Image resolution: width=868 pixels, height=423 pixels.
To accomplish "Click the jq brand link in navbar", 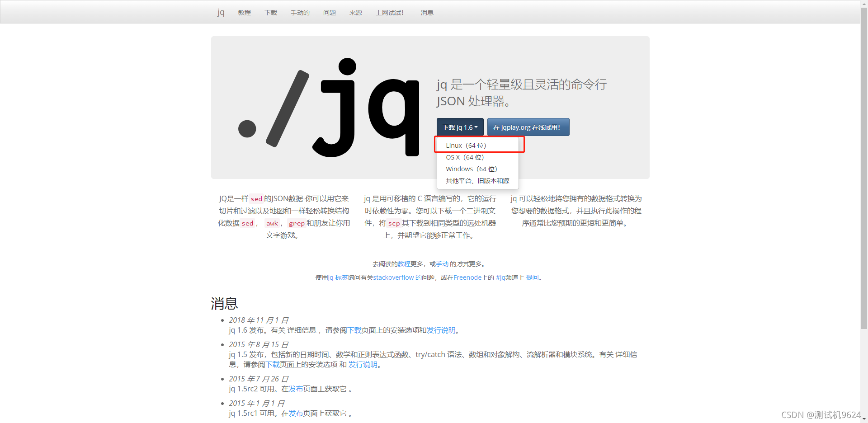I will tap(221, 12).
